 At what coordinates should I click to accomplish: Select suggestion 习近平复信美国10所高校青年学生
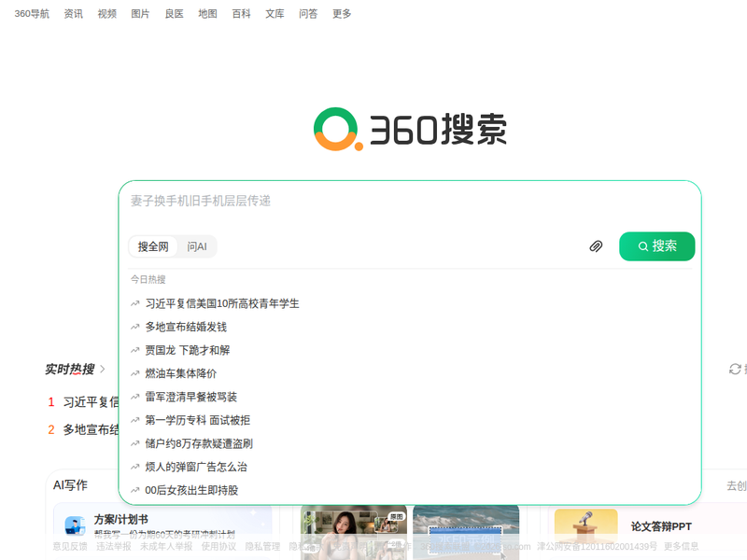[222, 304]
